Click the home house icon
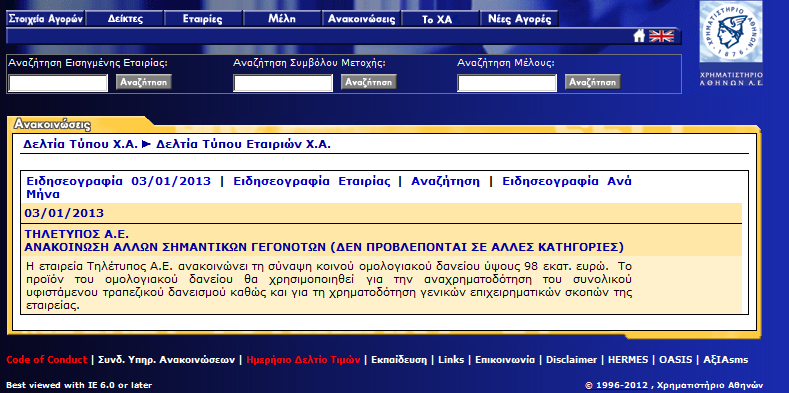The height and width of the screenshot is (393, 789). coord(639,36)
